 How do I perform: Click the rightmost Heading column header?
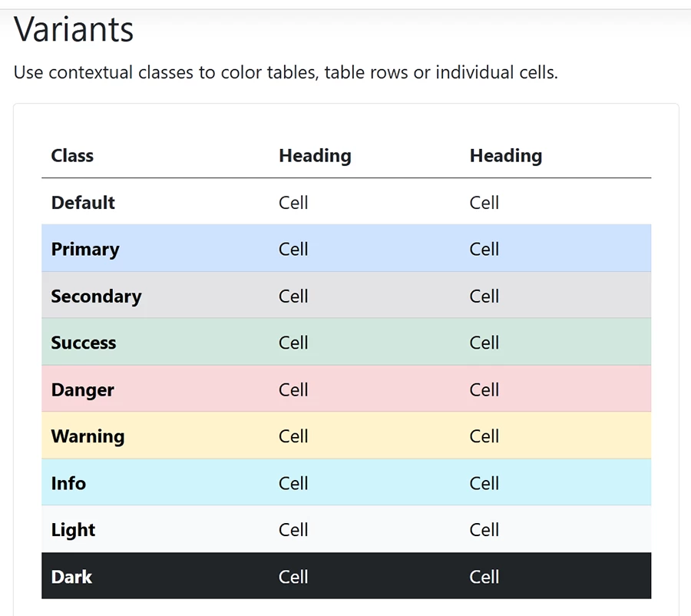click(x=505, y=156)
